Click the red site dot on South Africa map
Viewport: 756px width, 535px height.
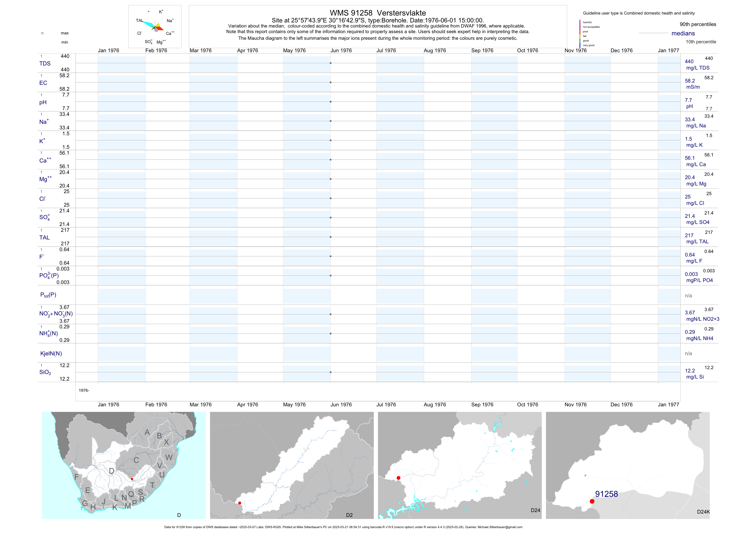(132, 479)
